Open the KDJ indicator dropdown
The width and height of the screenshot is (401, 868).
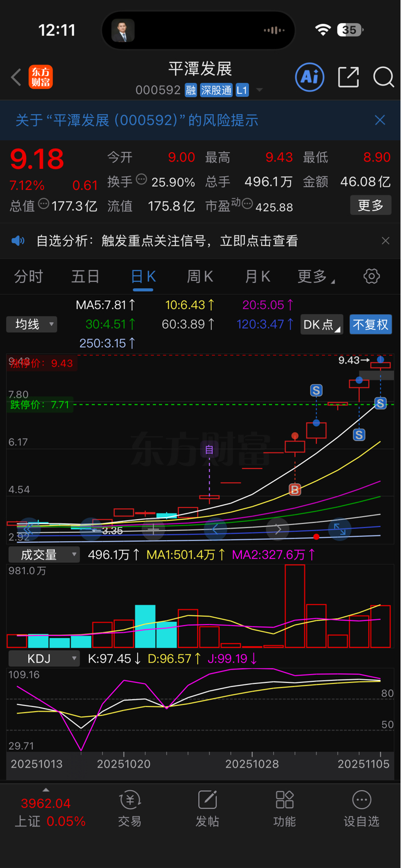[x=44, y=659]
